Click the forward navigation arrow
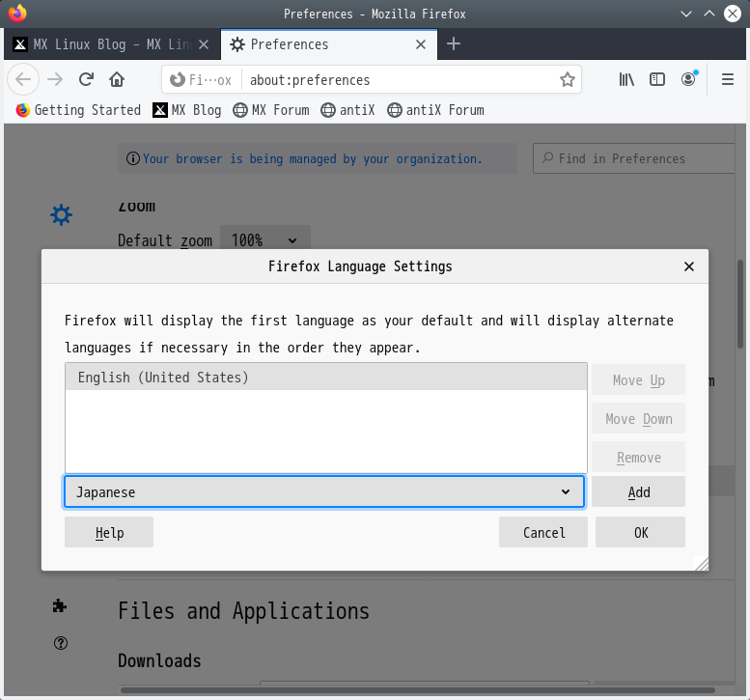Screen dimensions: 750x700 click(55, 79)
